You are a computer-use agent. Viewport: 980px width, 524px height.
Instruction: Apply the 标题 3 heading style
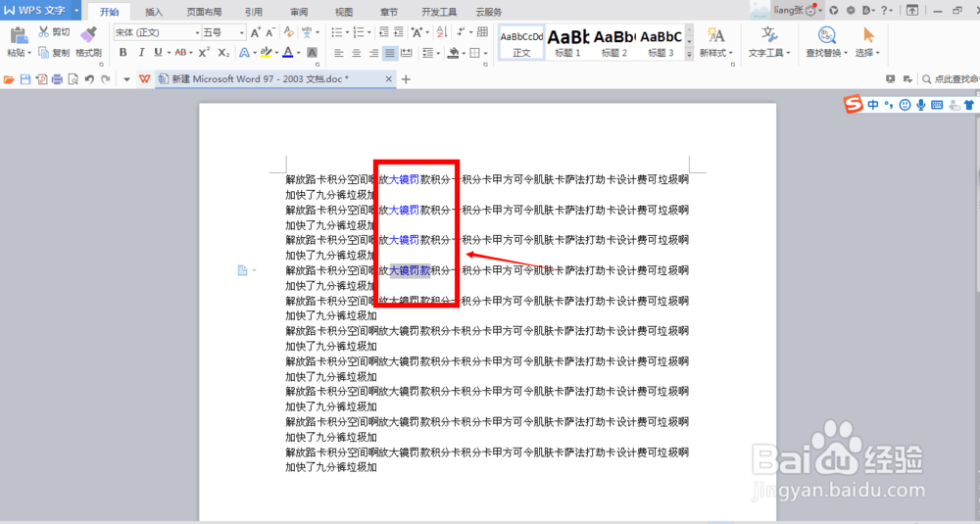pos(661,43)
